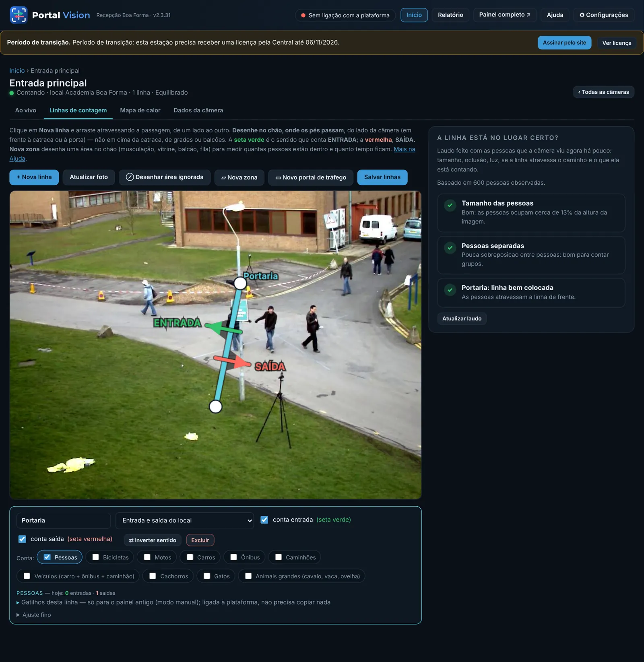Go to Início in top navigation
644x662 pixels.
[x=414, y=15]
